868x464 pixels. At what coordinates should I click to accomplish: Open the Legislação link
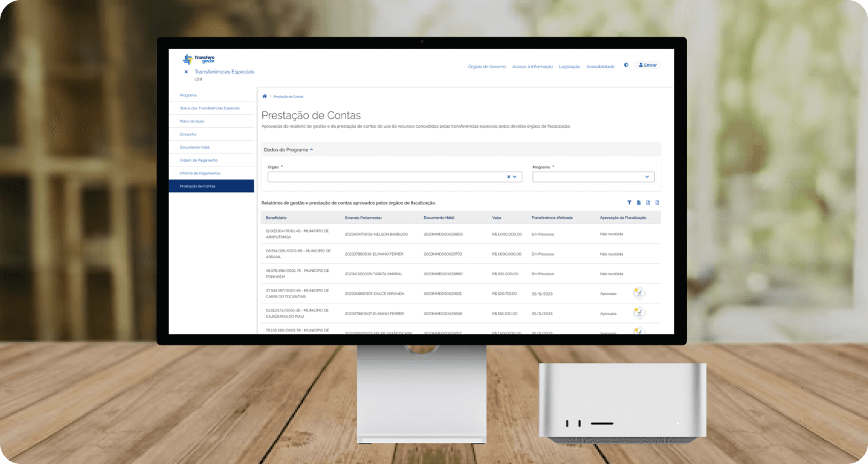click(570, 66)
